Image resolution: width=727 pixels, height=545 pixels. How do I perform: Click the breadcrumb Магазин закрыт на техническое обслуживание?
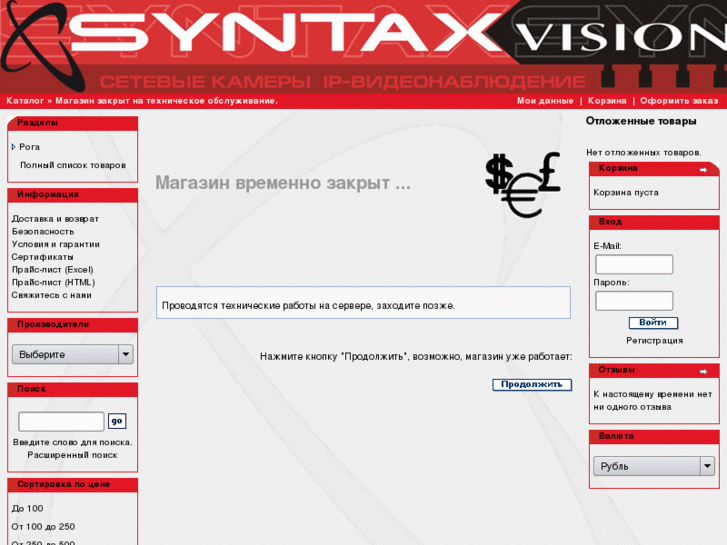point(166,101)
